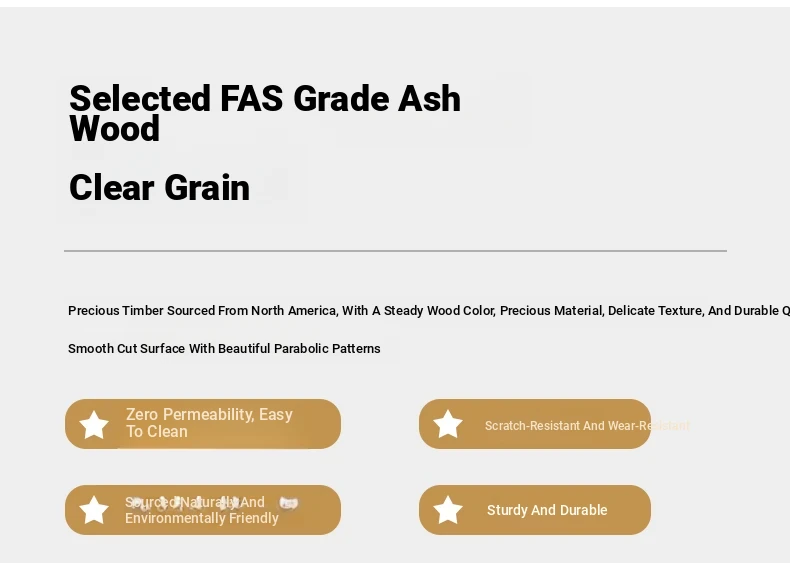
Task: Click the 'Environmentally Friendly' badge text
Action: pyautogui.click(x=202, y=518)
